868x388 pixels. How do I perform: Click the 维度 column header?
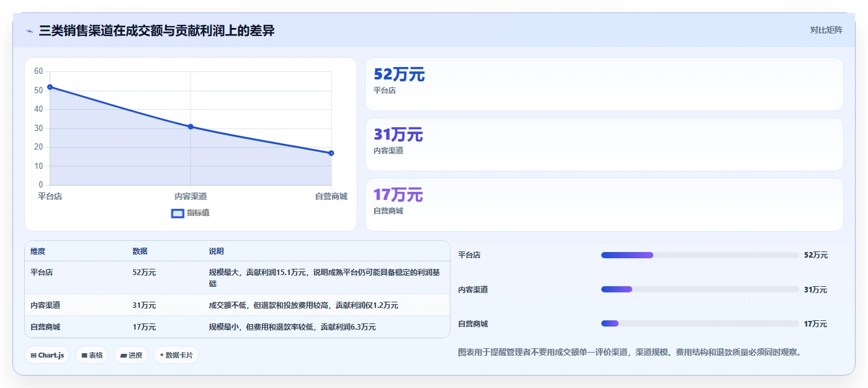tap(38, 251)
